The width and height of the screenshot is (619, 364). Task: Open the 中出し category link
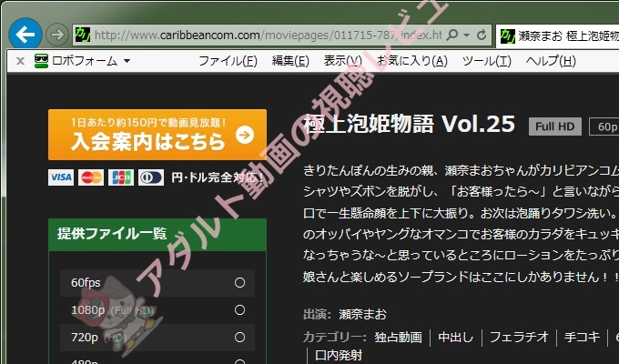click(455, 337)
